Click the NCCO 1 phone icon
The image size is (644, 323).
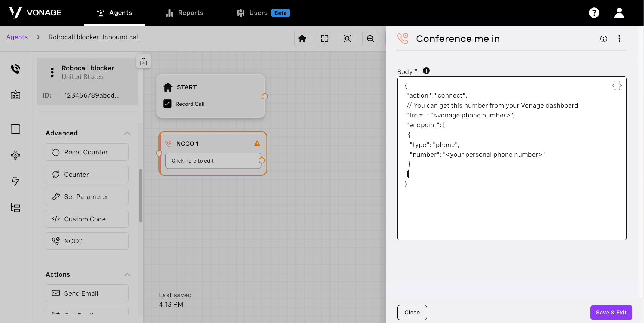coord(168,144)
